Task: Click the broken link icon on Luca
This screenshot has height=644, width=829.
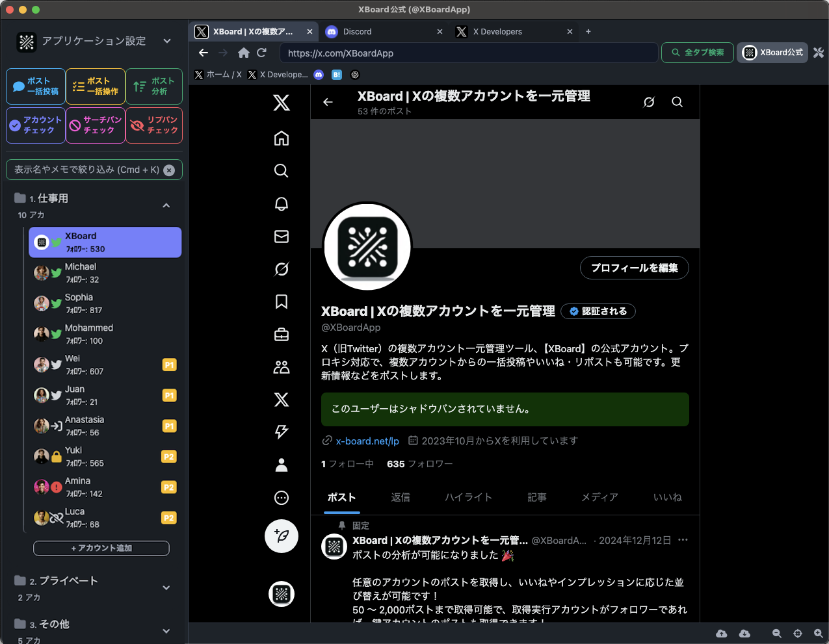Action: click(57, 518)
